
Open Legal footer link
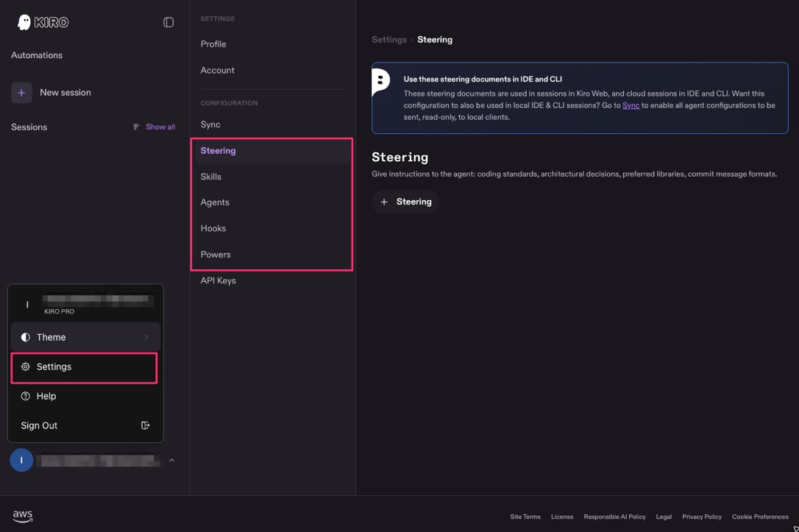[x=664, y=517]
